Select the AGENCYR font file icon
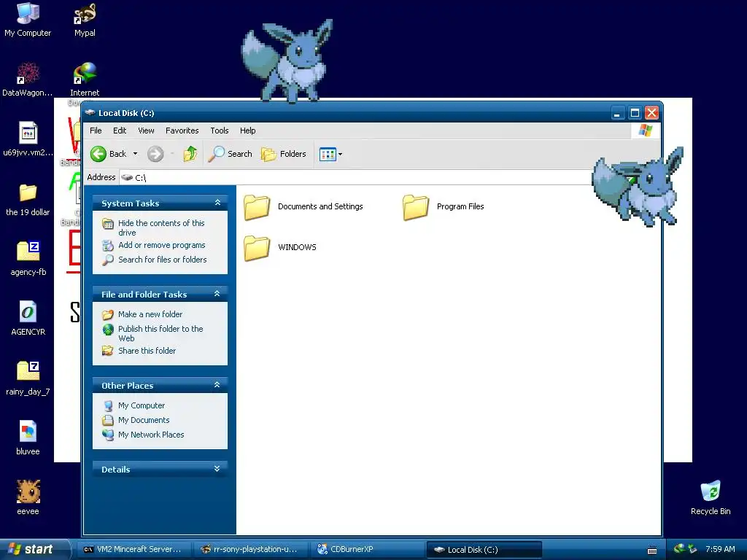Image resolution: width=747 pixels, height=560 pixels. 28,319
